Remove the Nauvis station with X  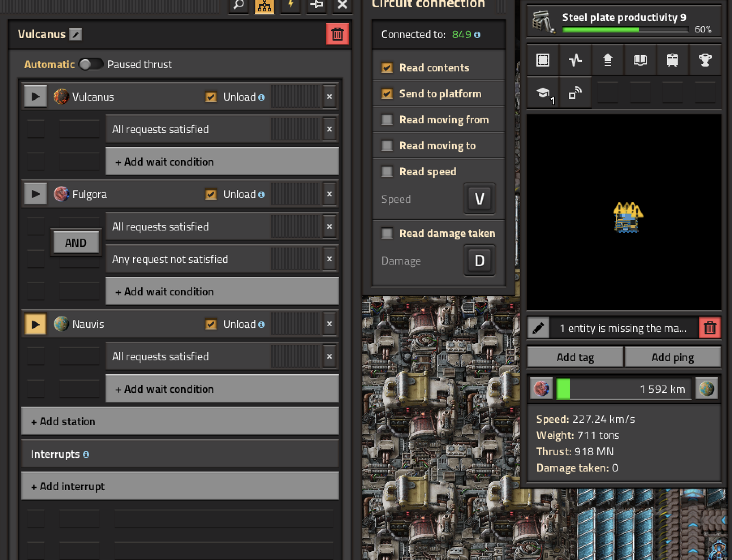tap(329, 324)
